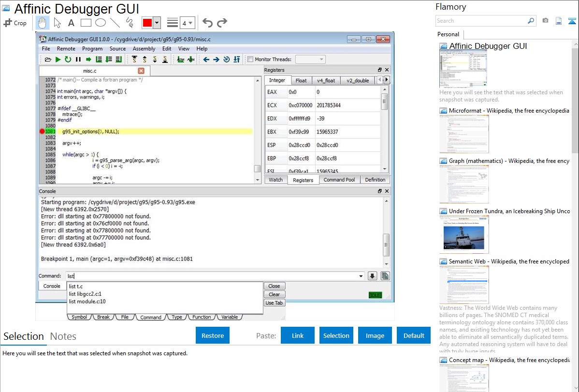Open the Monitor Threads dropdown

[310, 59]
